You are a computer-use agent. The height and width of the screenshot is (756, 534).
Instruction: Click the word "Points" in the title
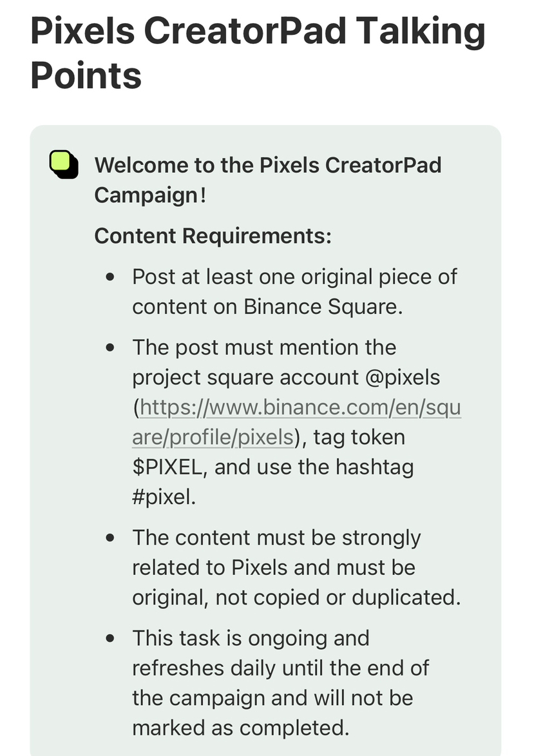tap(86, 75)
